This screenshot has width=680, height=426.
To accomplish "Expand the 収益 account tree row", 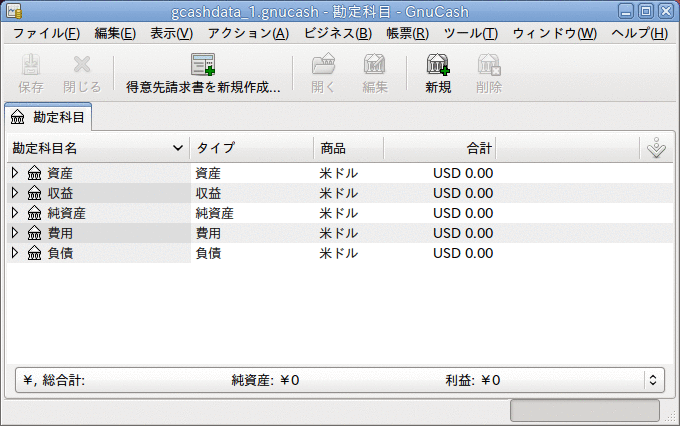I will [x=15, y=193].
